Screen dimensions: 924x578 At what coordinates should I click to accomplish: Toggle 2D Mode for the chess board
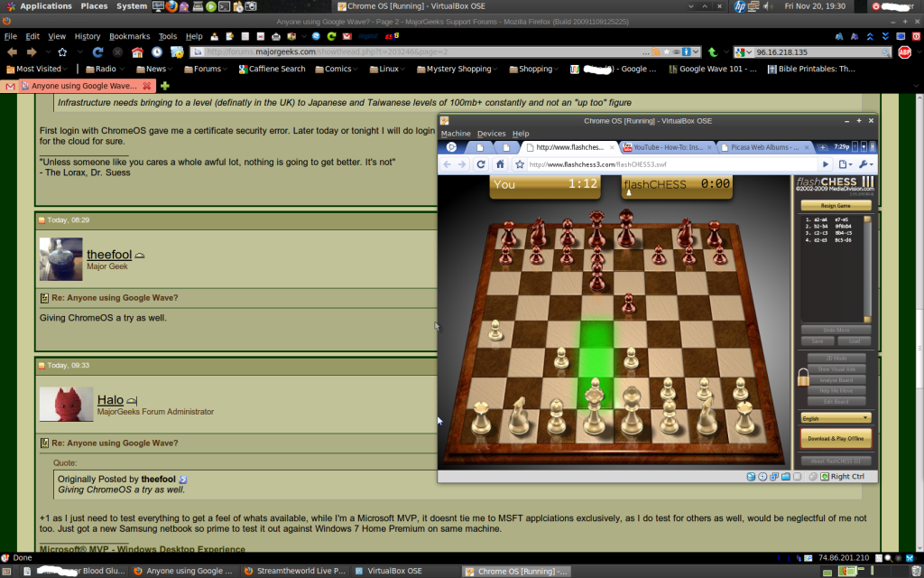[x=836, y=358]
